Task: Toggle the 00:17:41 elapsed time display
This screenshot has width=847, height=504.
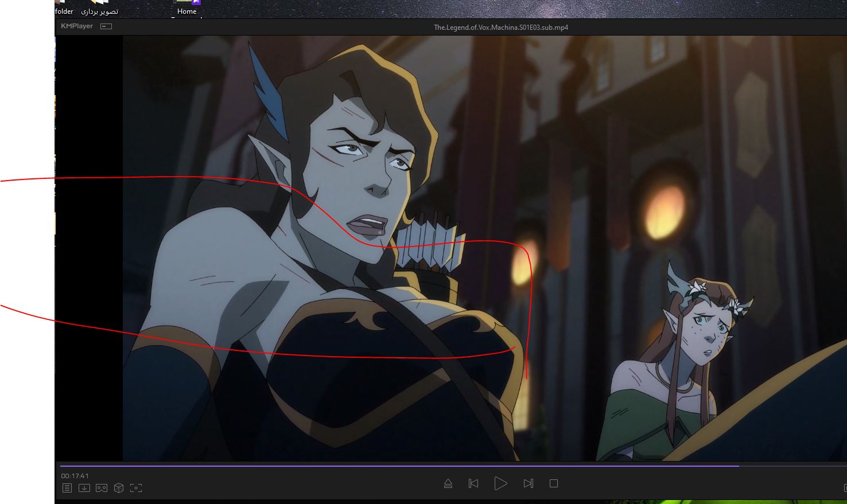Action: (x=75, y=476)
